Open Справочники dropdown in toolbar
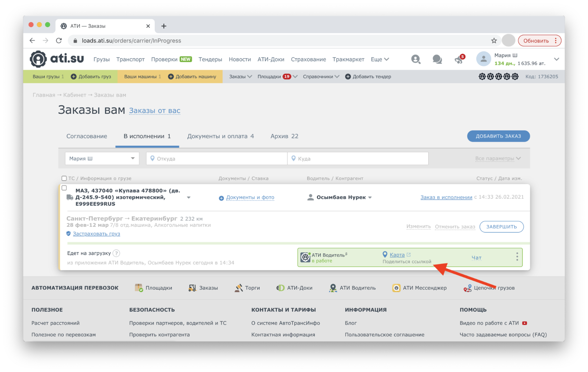 coord(321,77)
